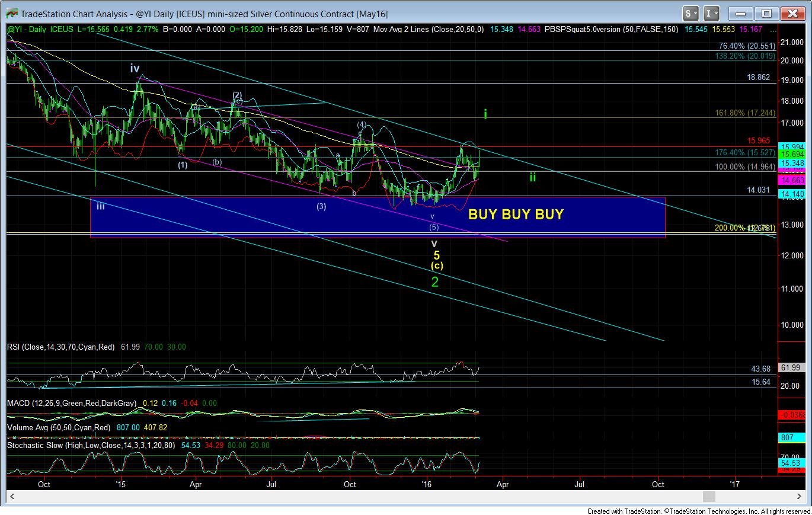Screen dimensions: 812x515
Task: Click the MACD indicator status line
Action: pyautogui.click(x=112, y=403)
